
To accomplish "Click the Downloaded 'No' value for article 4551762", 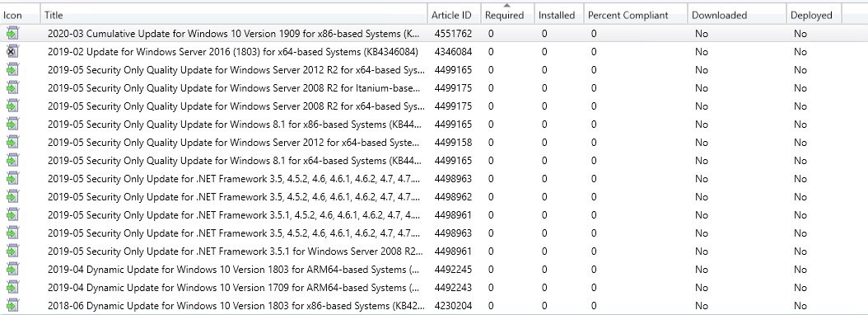I will click(x=702, y=34).
